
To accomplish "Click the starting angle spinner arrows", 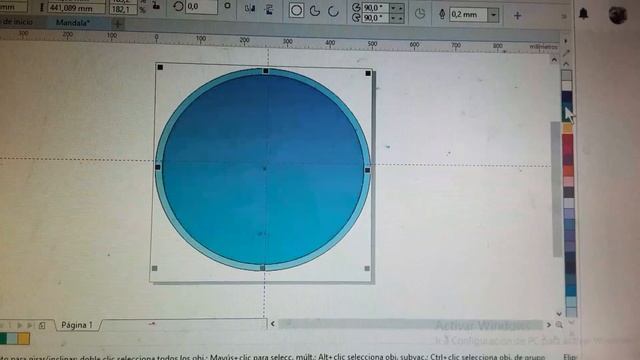I will [x=397, y=8].
